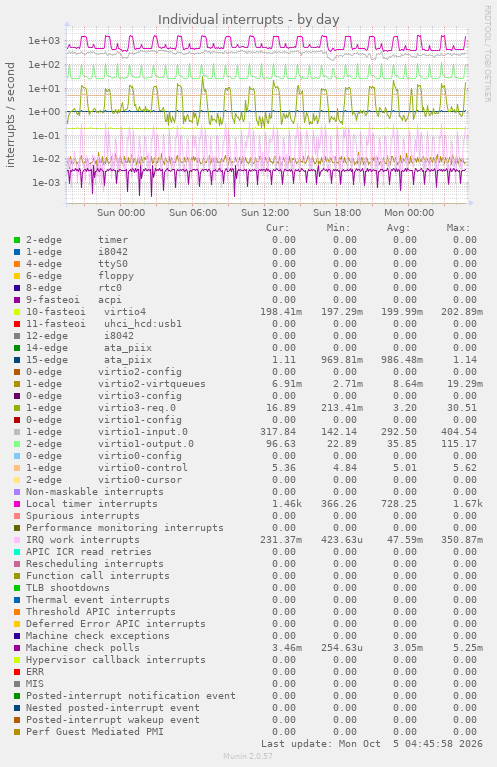Click the 'APIC ICR read retries' legend entry

pyautogui.click(x=89, y=552)
